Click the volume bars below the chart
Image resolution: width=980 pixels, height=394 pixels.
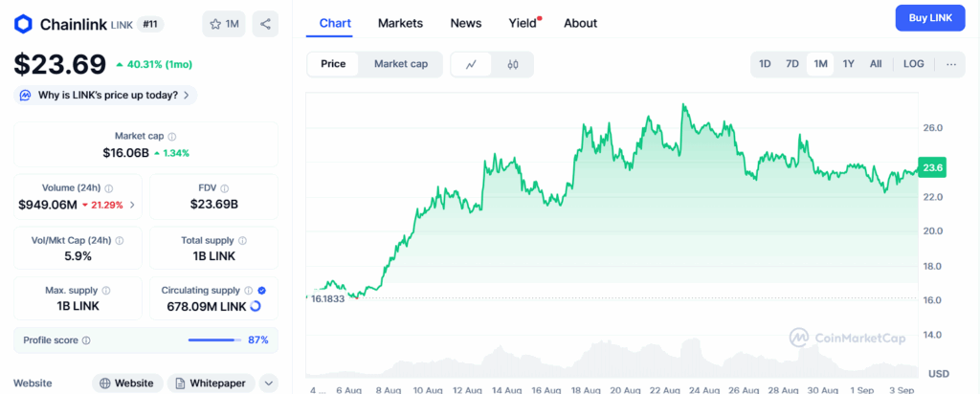click(612, 360)
